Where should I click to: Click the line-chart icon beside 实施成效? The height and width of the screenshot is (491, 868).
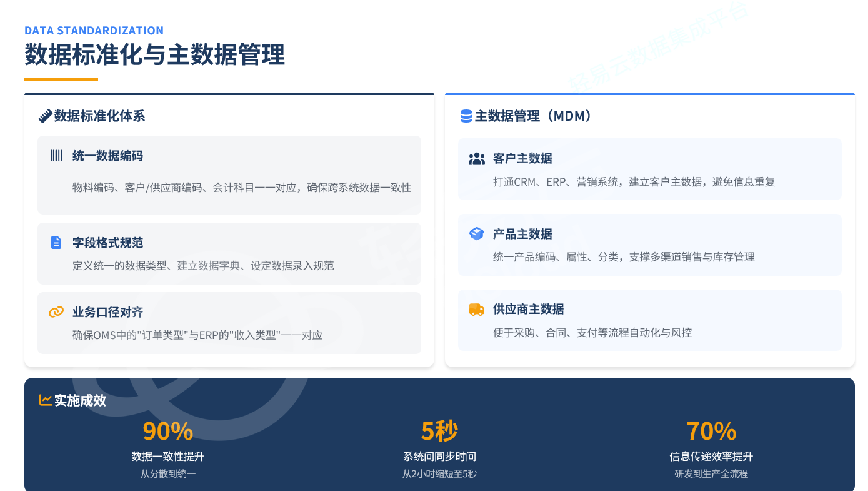pos(46,400)
